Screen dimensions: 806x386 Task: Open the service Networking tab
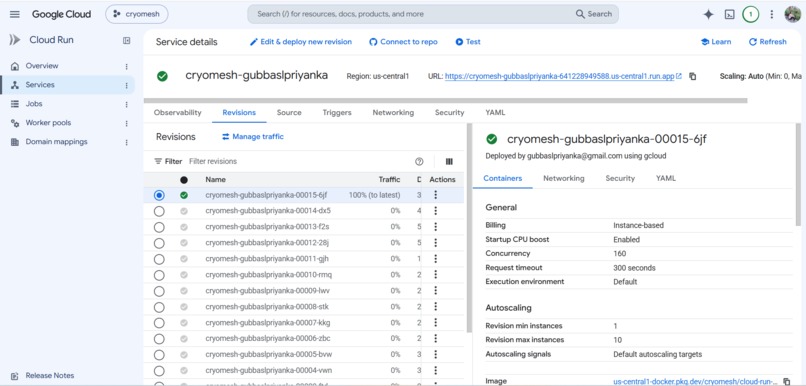393,113
